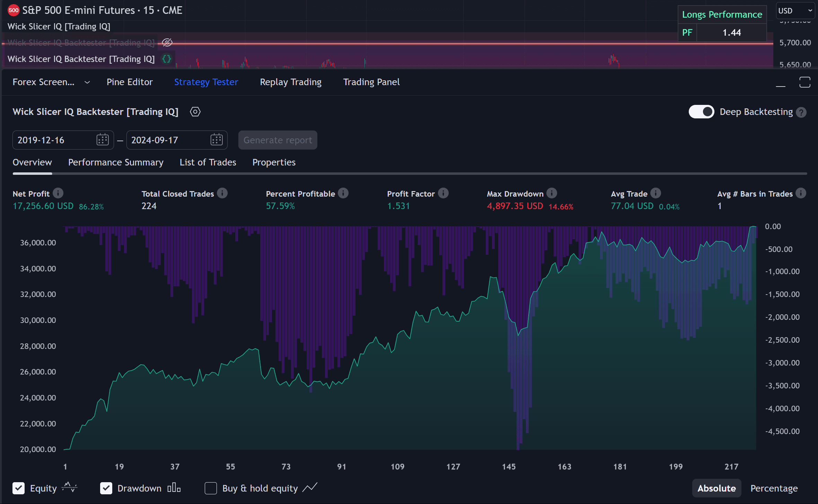Click the Wick Slicer IQ Backtester strategy title
The image size is (818, 504).
click(95, 112)
